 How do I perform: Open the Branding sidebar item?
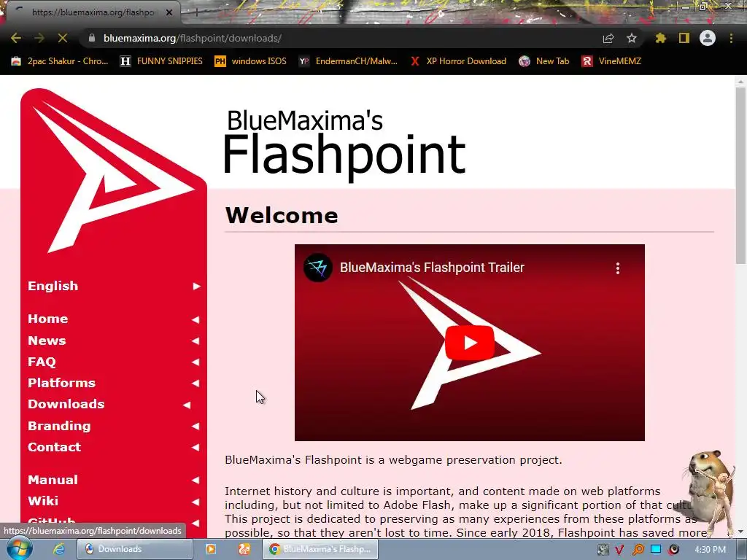coord(113,426)
